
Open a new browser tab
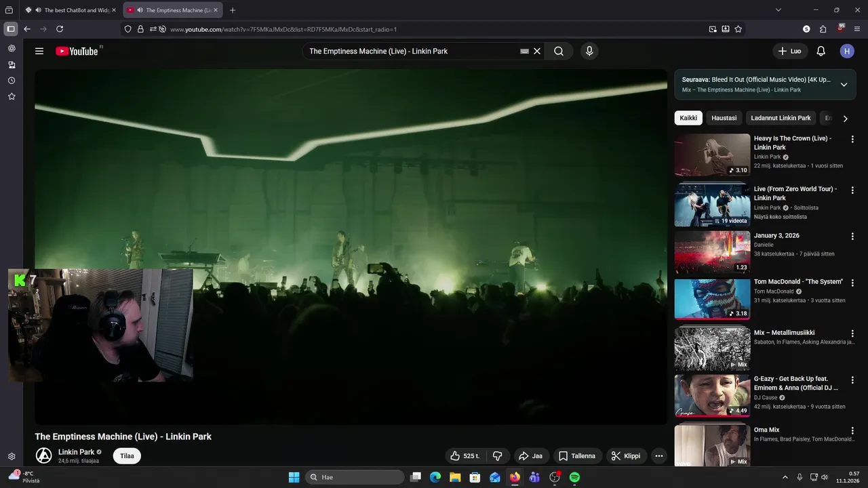pyautogui.click(x=233, y=10)
